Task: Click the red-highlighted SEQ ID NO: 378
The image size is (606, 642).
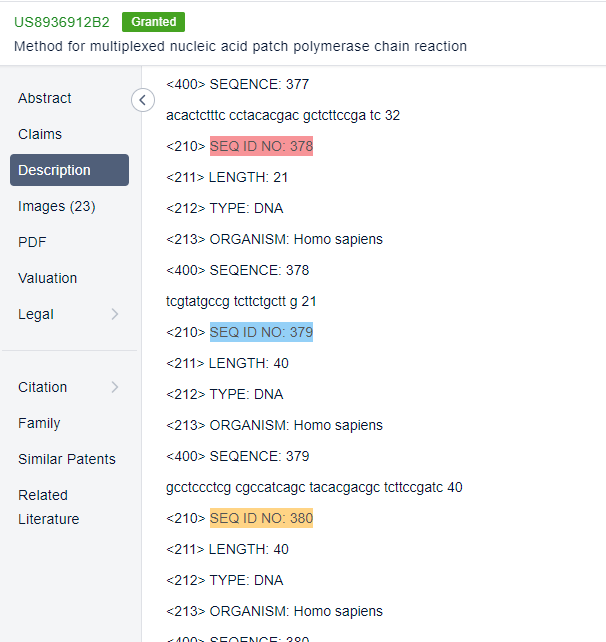Action: pos(261,147)
